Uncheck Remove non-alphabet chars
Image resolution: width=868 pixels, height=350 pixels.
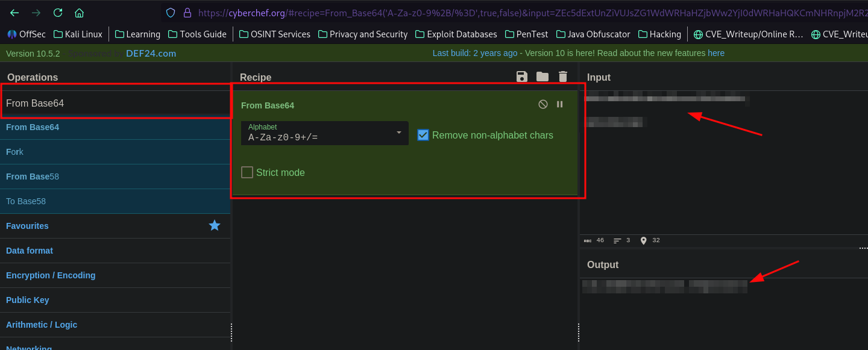tap(423, 135)
